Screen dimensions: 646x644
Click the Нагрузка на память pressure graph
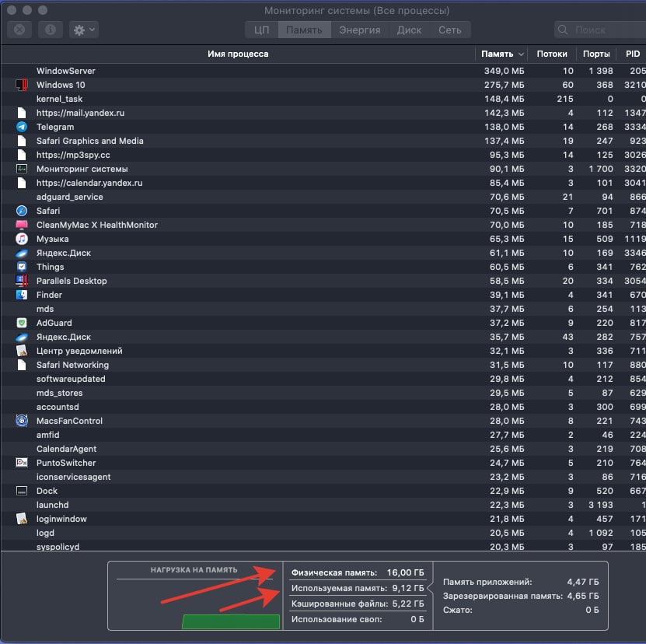tap(194, 596)
